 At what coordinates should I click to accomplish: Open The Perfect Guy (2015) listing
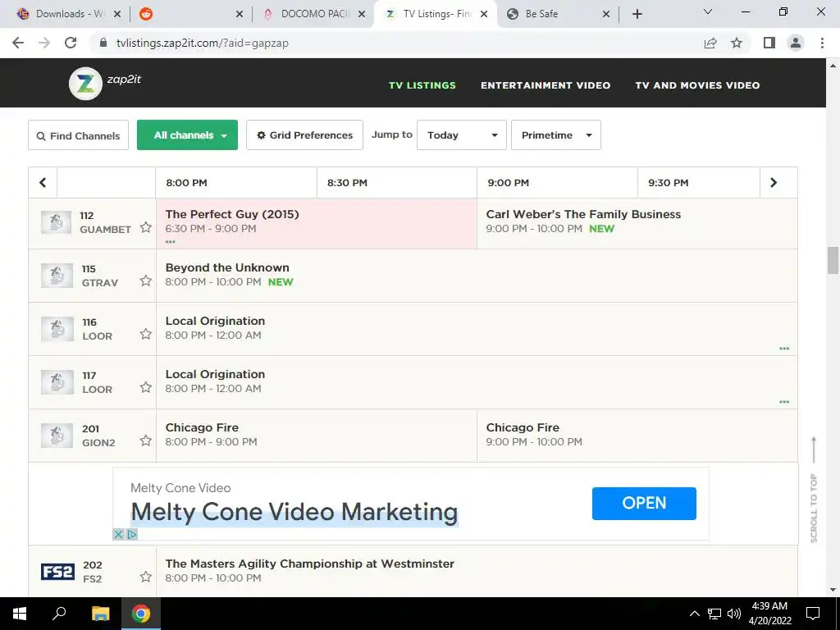tap(317, 223)
